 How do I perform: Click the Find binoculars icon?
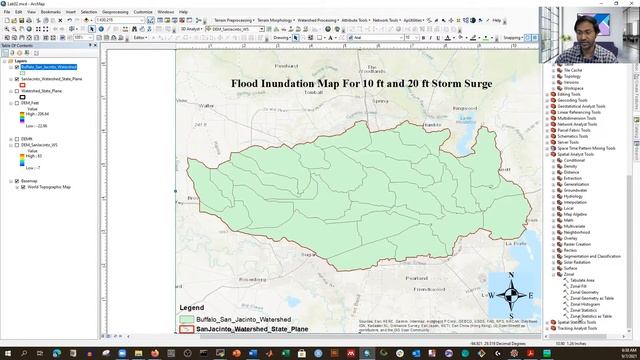(134, 29)
